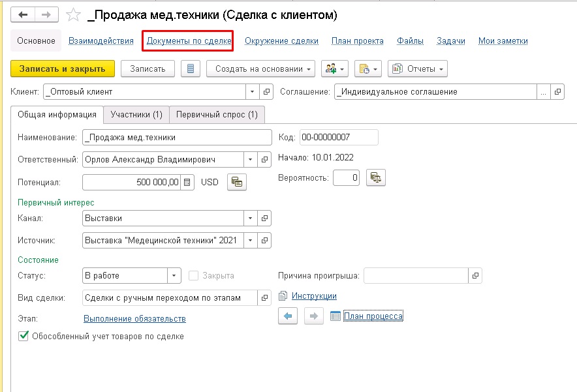Uncheck Обособленный учет товаров по сделке
The height and width of the screenshot is (392, 577).
(24, 337)
